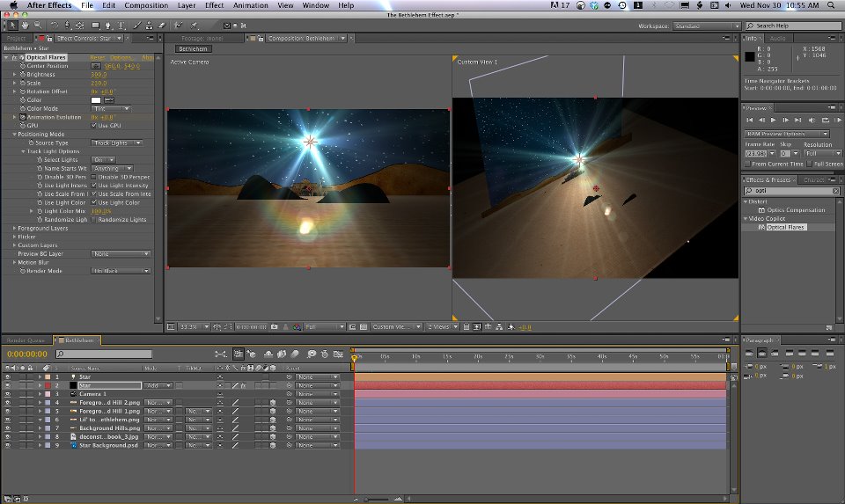Enable the Randomize Lights checkbox
845x504 pixels.
(x=94, y=219)
